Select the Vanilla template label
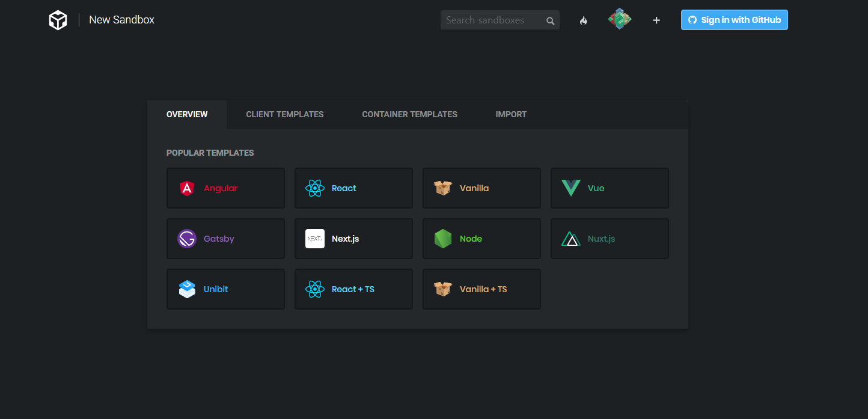Viewport: 868px width, 419px height. [474, 188]
